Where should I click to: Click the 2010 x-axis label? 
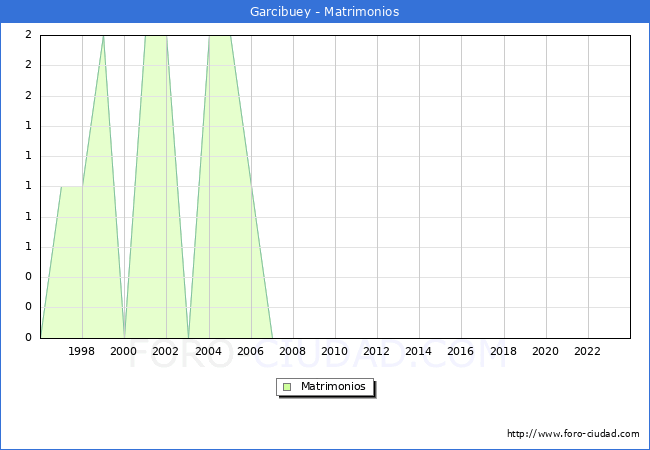[334, 351]
